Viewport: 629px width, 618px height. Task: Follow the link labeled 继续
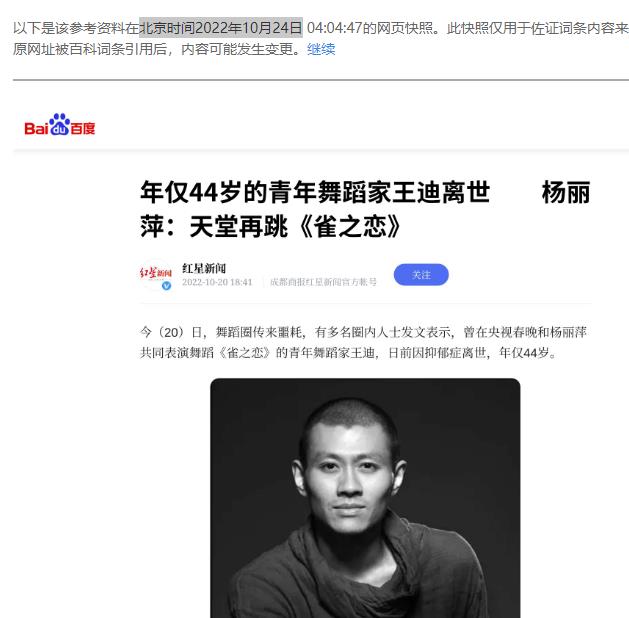(321, 49)
